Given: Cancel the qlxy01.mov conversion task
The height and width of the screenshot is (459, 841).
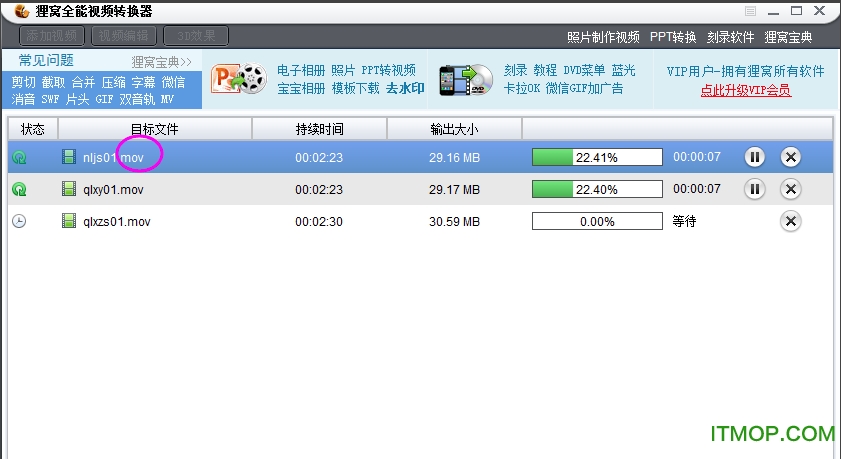Looking at the screenshot, I should (790, 189).
